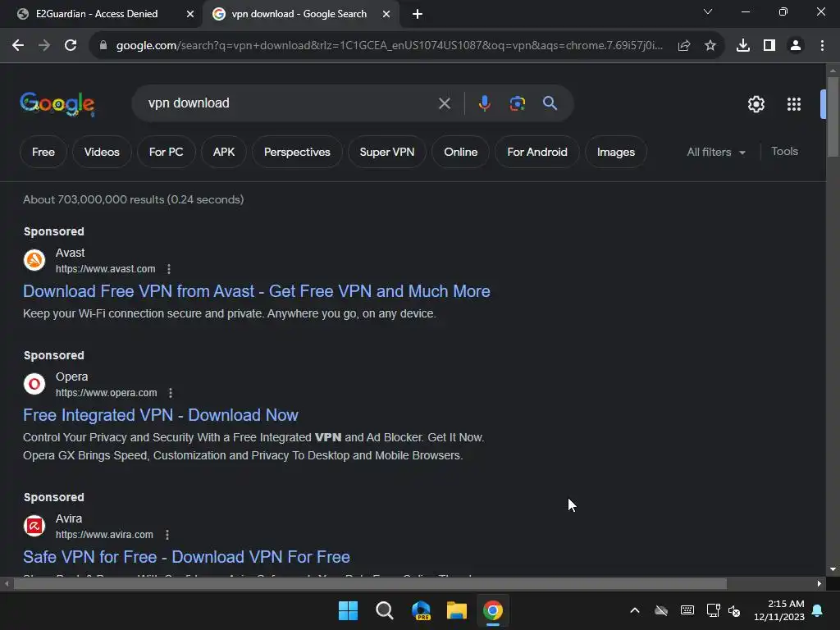Image resolution: width=840 pixels, height=630 pixels.
Task: Open the Google apps grid
Action: tap(794, 104)
